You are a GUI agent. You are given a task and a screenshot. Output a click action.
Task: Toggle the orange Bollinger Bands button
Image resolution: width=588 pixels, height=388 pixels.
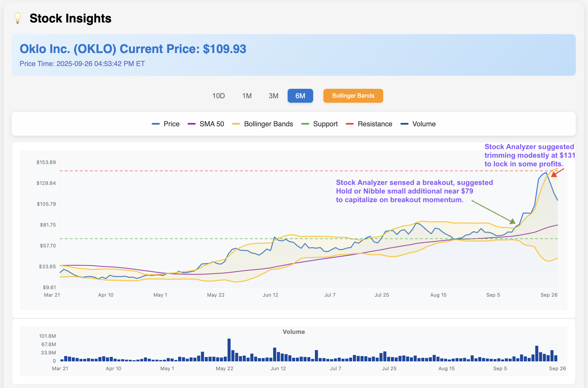[x=353, y=96]
